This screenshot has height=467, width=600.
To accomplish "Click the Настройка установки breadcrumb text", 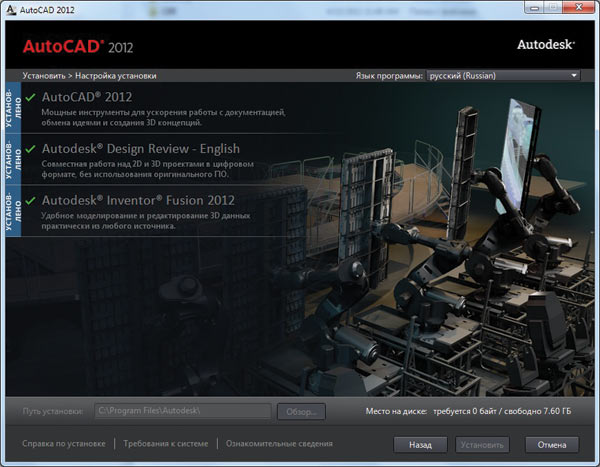I will pos(116,76).
